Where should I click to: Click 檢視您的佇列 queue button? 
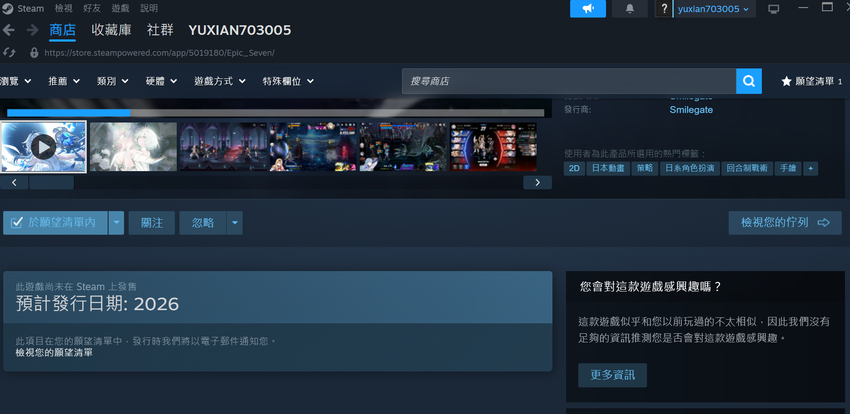[x=785, y=223]
